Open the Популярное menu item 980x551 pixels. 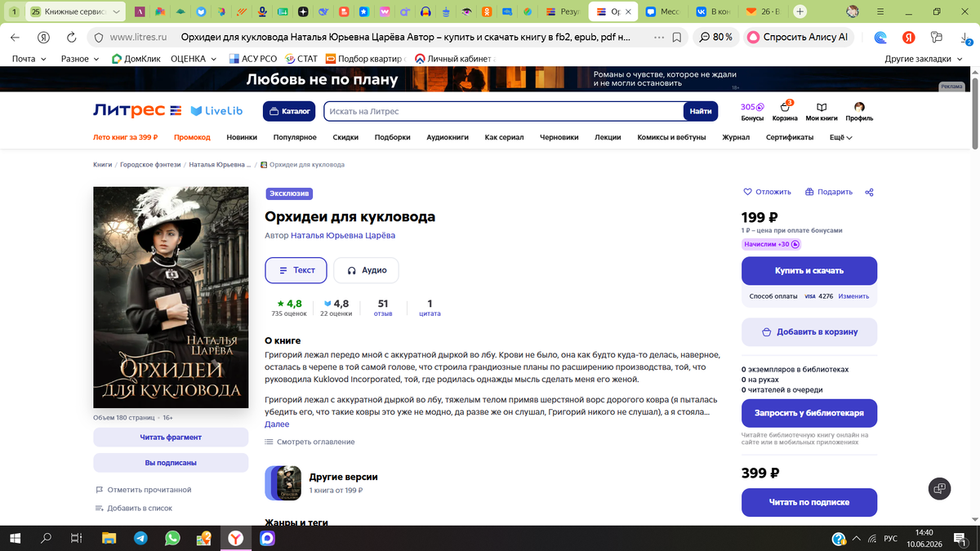pyautogui.click(x=295, y=137)
